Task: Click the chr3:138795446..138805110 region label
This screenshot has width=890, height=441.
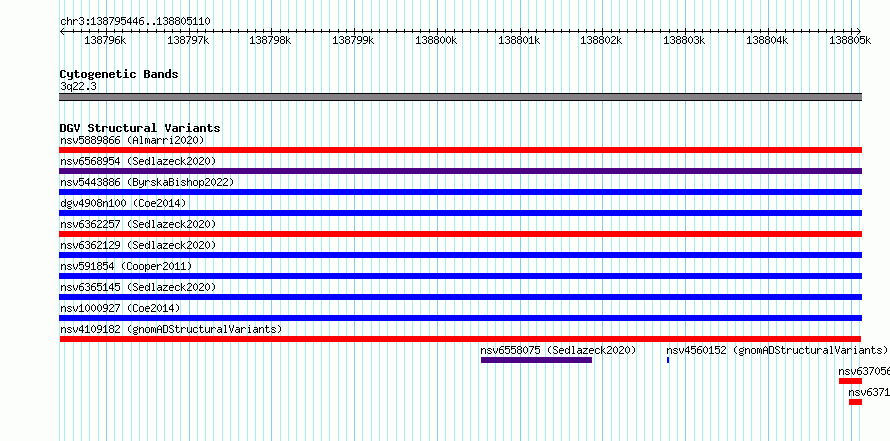Action: tap(135, 21)
